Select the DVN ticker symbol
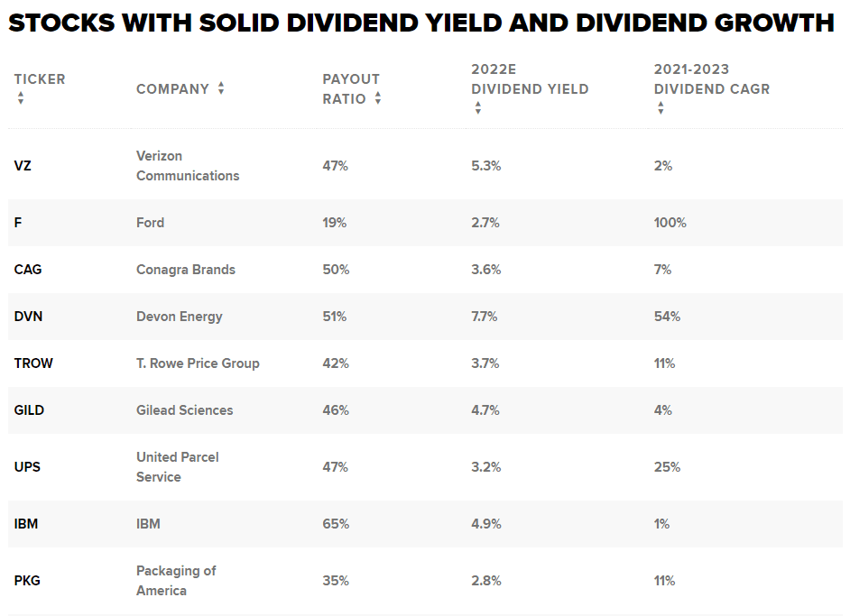This screenshot has height=616, width=850. [x=28, y=317]
